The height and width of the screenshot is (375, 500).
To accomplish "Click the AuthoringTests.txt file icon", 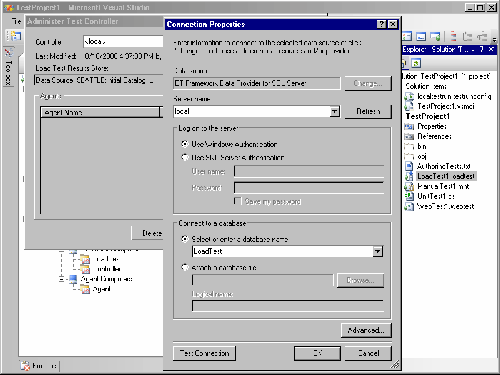I will [x=409, y=166].
